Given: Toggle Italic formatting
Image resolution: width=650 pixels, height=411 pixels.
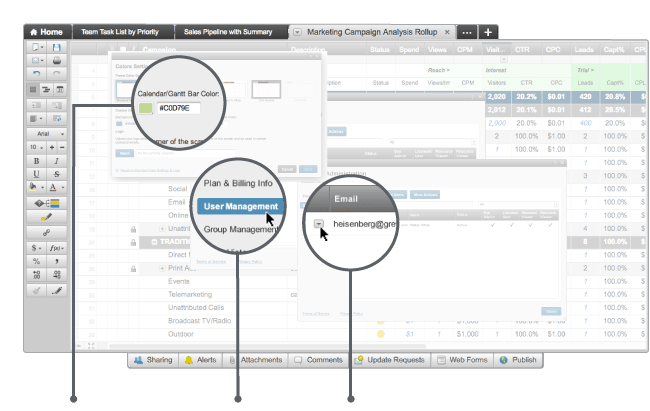Looking at the screenshot, I should [x=56, y=161].
